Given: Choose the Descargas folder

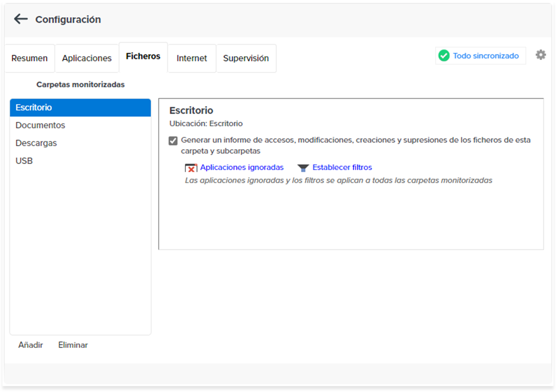Looking at the screenshot, I should (80, 143).
